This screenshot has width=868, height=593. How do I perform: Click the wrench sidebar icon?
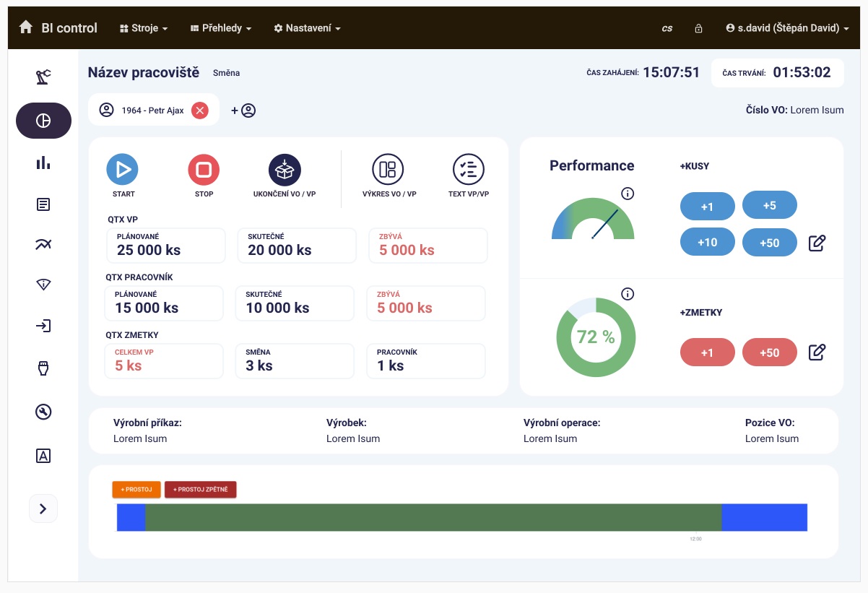click(x=43, y=412)
